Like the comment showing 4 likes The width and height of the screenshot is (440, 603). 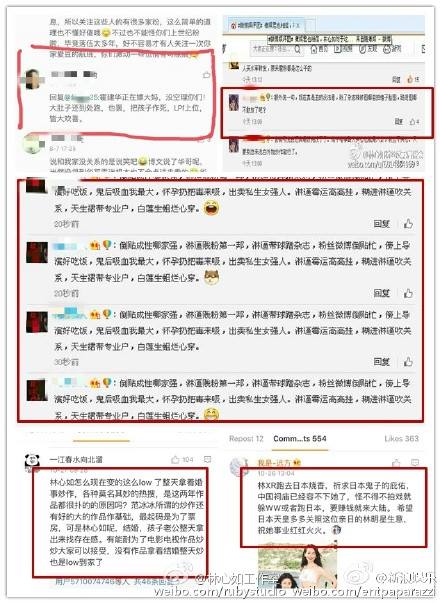point(414,122)
